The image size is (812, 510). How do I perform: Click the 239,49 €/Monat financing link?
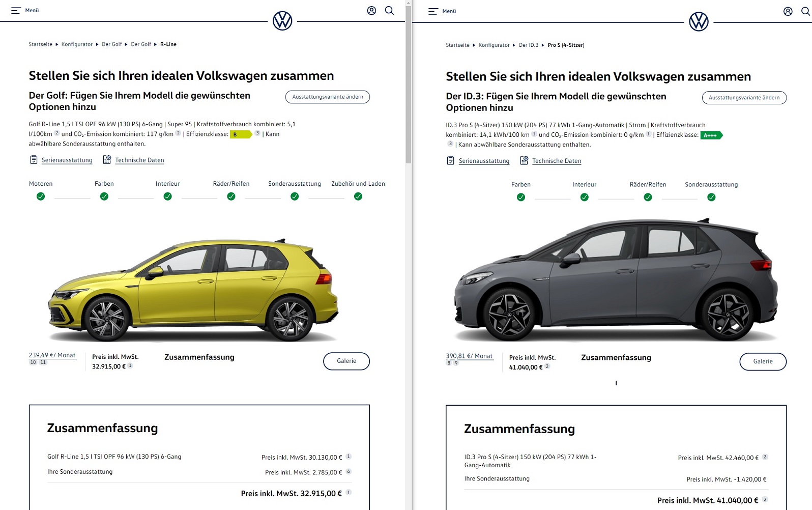[x=52, y=355]
